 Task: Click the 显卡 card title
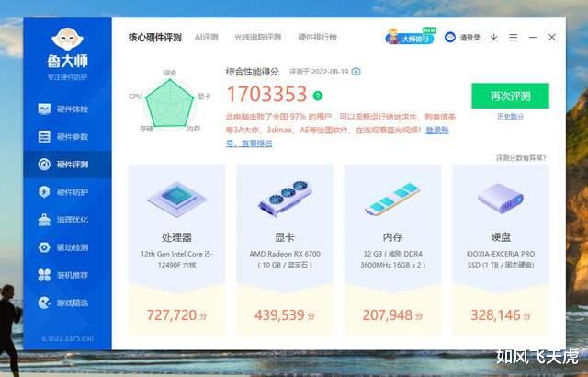[285, 237]
